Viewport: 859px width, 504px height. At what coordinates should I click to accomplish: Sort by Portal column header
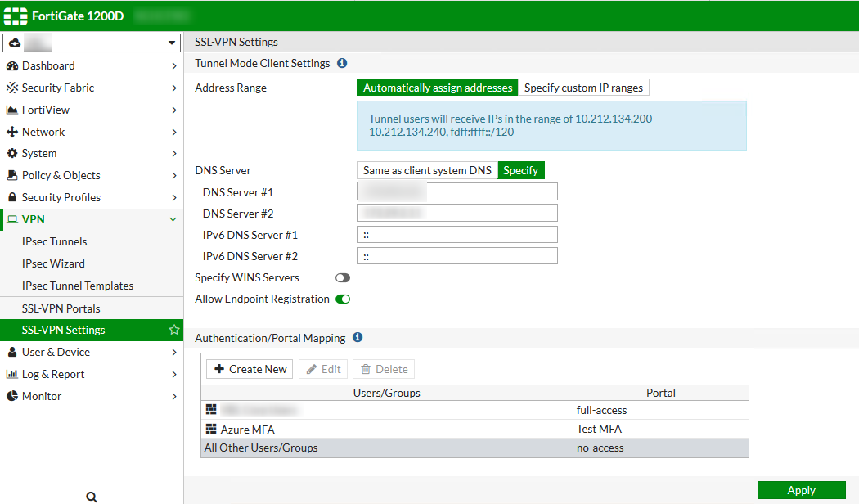pos(661,393)
